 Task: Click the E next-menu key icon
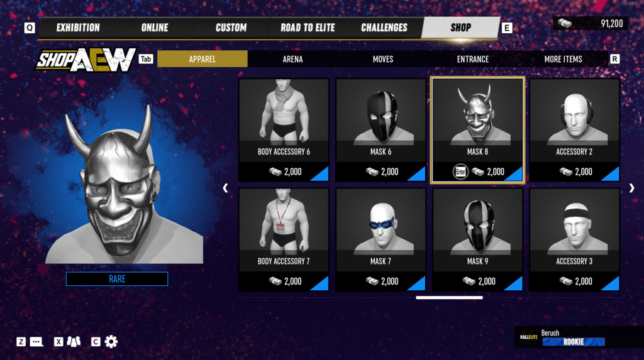tap(507, 28)
